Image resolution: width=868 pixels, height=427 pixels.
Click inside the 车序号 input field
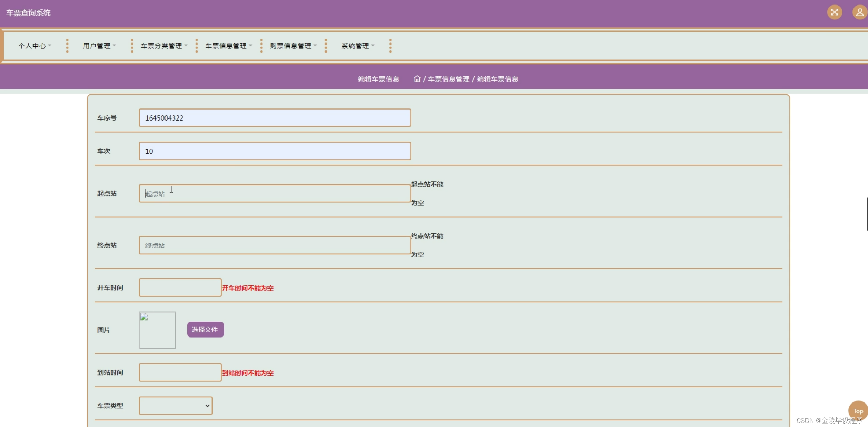[274, 118]
